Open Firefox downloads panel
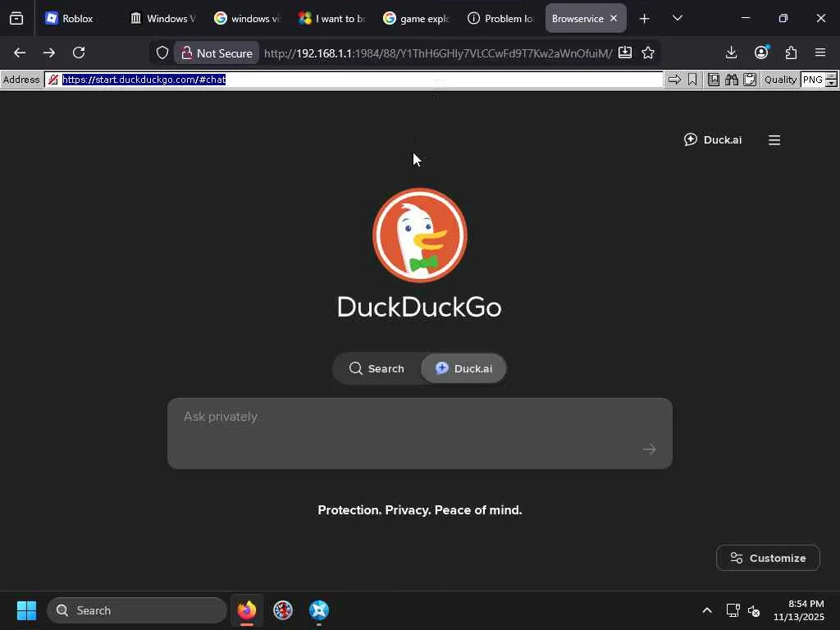This screenshot has width=840, height=630. pyautogui.click(x=731, y=52)
